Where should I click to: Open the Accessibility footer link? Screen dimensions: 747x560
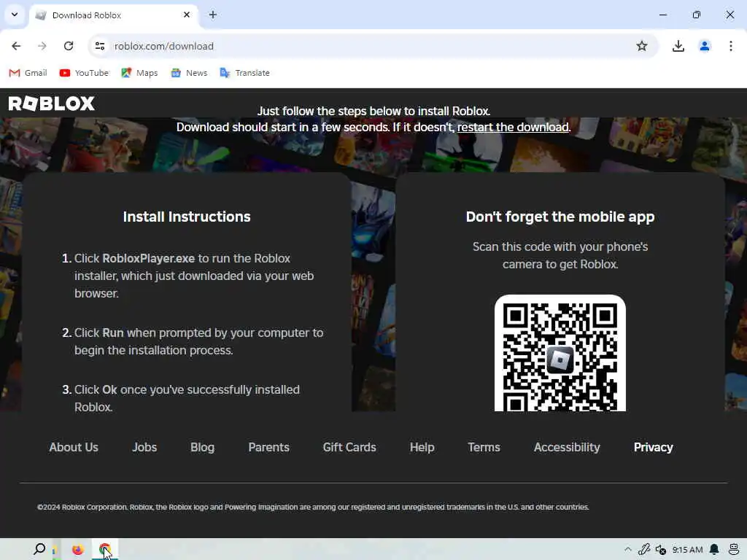point(567,448)
